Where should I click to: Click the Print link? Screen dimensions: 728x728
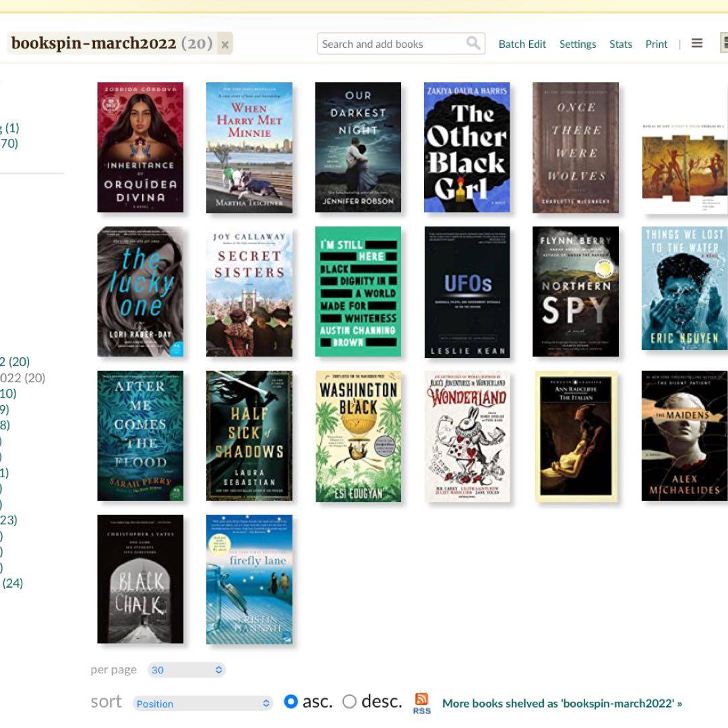pyautogui.click(x=656, y=44)
